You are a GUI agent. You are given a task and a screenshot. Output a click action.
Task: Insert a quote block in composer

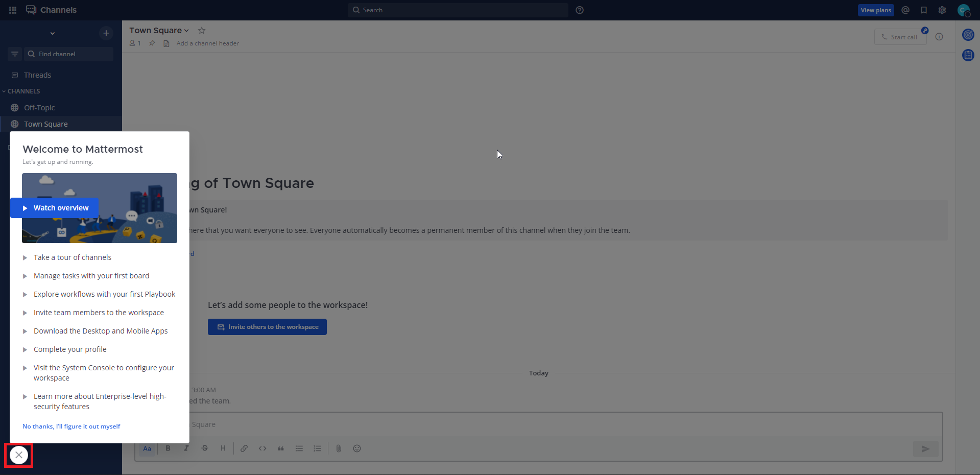pyautogui.click(x=281, y=448)
